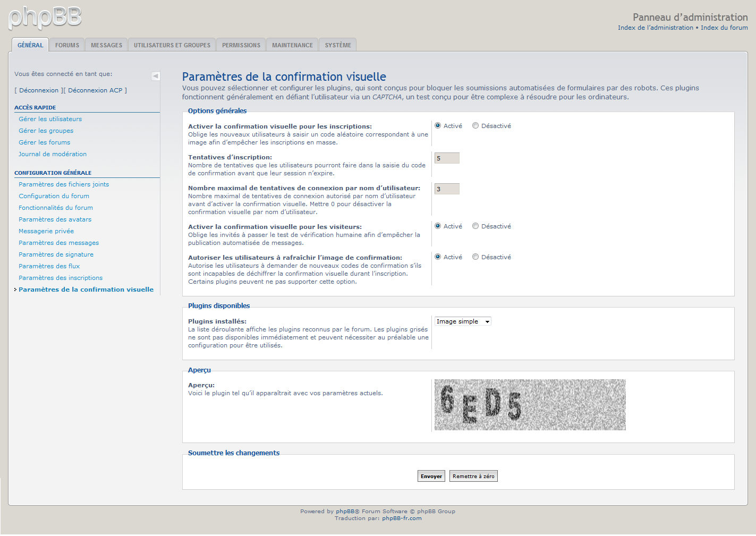
Task: Switch to the Forums tab
Action: (x=67, y=45)
